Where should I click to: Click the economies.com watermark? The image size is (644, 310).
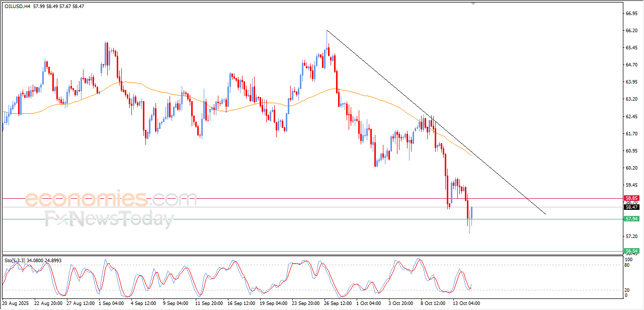(111, 199)
